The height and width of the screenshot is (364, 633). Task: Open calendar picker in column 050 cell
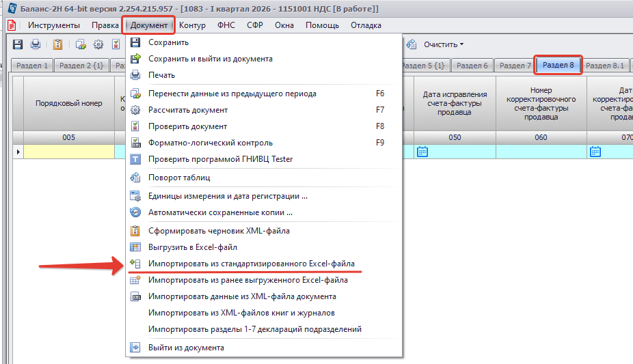click(x=422, y=152)
